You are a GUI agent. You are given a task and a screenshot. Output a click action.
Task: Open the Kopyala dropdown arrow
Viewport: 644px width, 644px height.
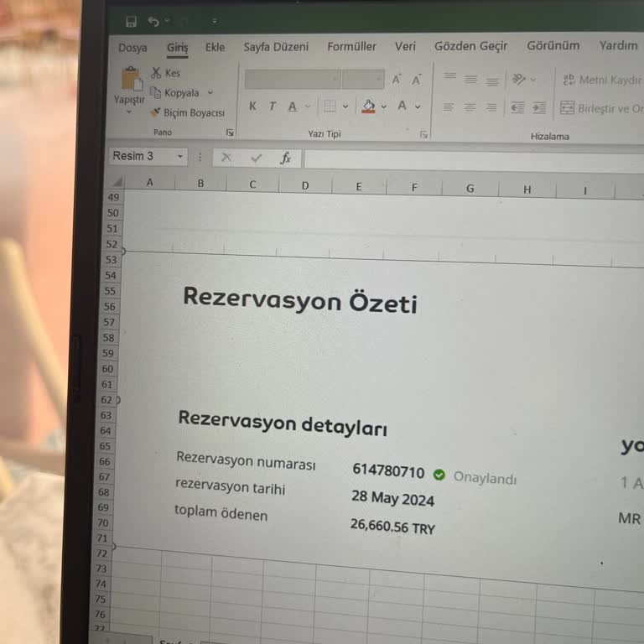tap(210, 93)
